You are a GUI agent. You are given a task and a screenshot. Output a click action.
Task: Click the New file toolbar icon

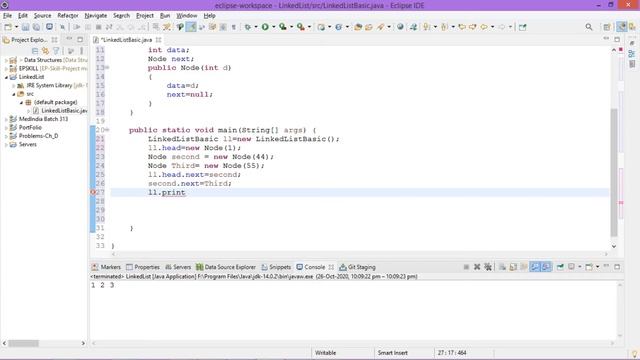(x=8, y=27)
